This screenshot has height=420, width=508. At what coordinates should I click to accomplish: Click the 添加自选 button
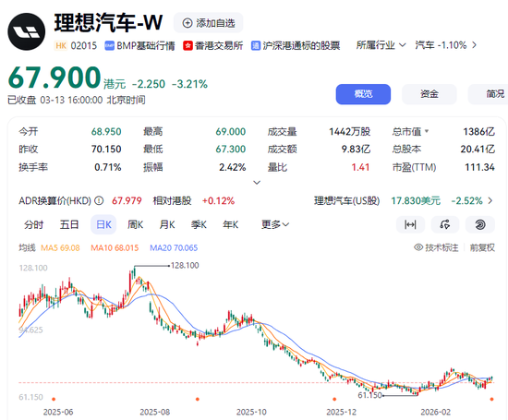coord(209,23)
